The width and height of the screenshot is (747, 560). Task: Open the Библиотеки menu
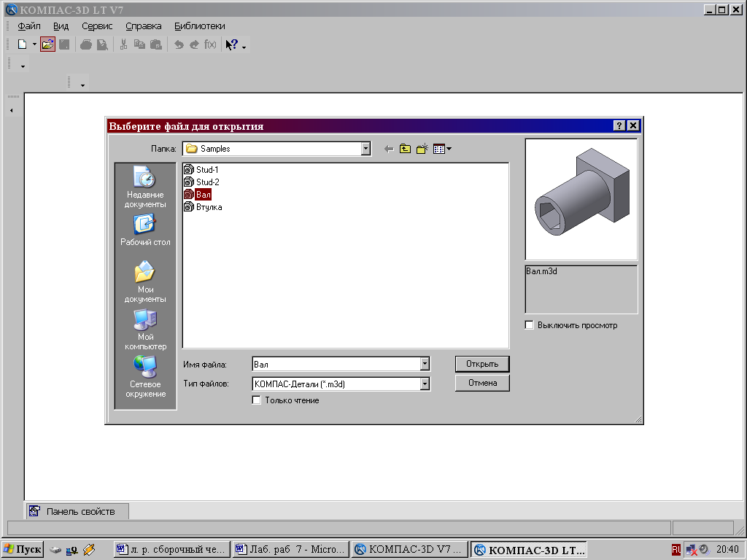pyautogui.click(x=200, y=26)
